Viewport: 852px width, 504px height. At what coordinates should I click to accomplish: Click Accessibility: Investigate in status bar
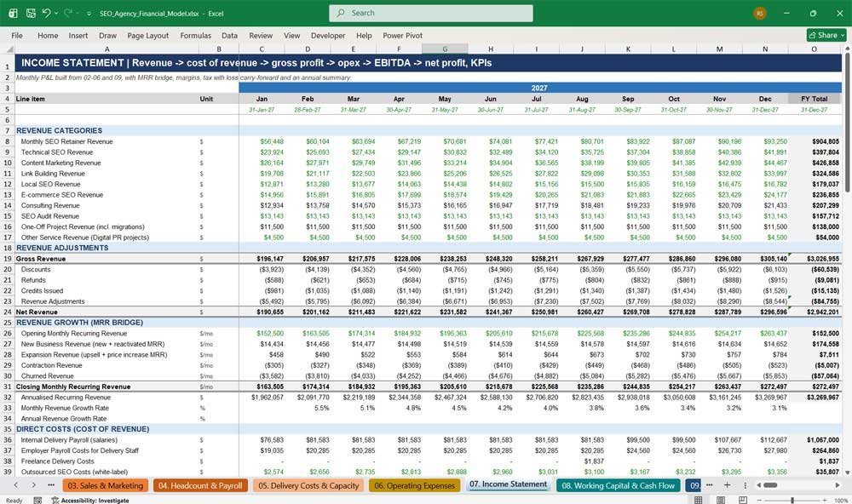pos(90,501)
